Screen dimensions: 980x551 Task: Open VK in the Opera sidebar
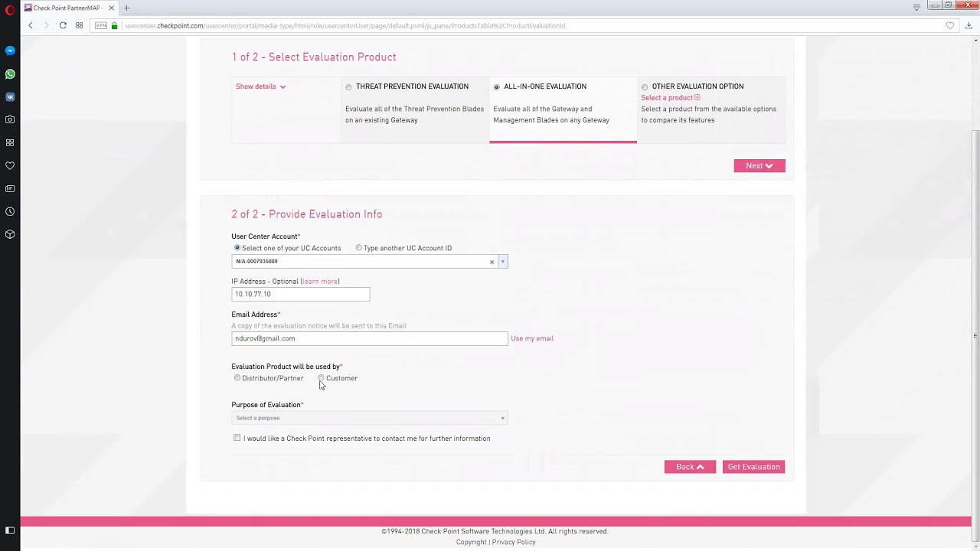[x=10, y=97]
